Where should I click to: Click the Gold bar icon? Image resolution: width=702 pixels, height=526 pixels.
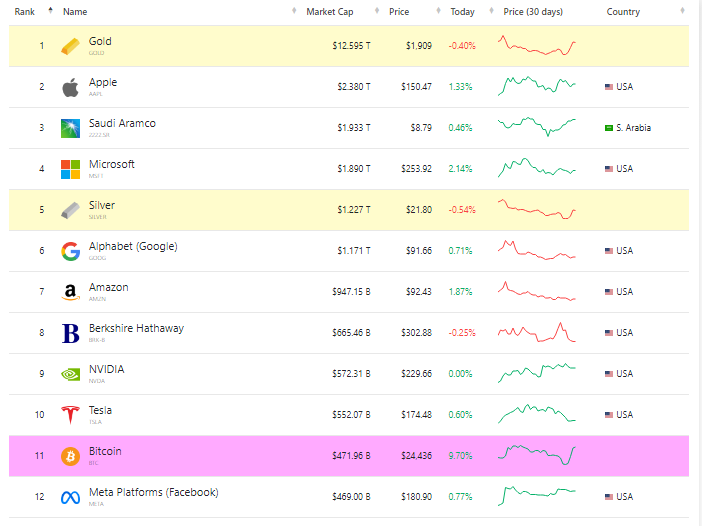pos(70,46)
